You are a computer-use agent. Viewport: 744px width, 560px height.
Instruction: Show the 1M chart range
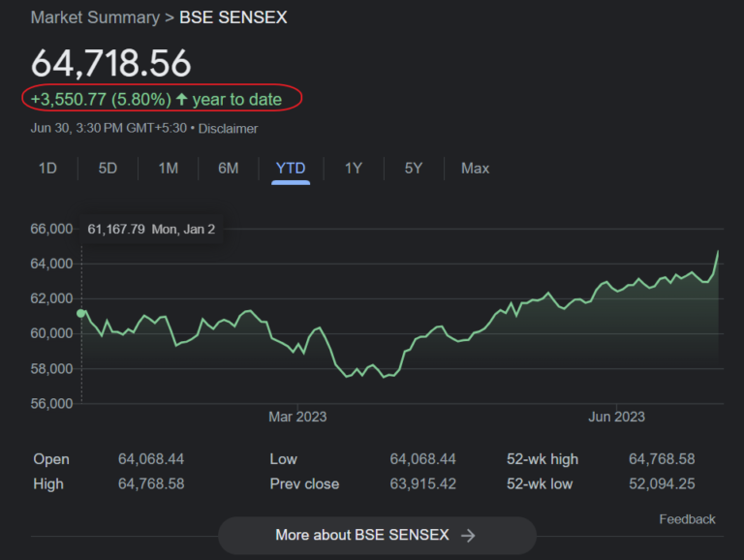(169, 168)
